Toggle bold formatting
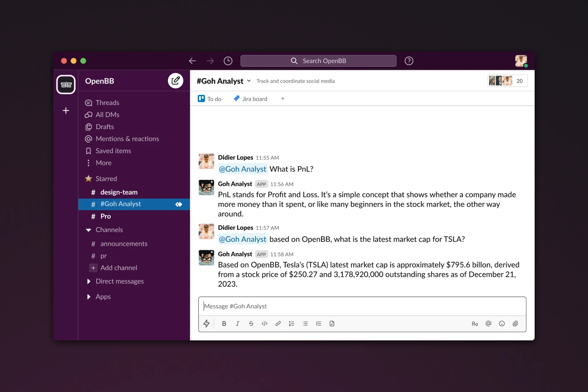The height and width of the screenshot is (392, 588). [224, 324]
